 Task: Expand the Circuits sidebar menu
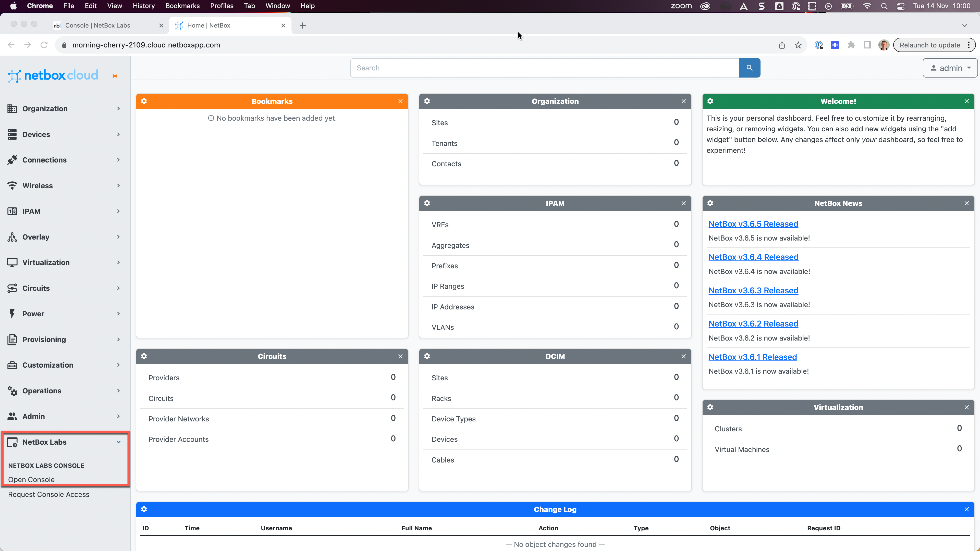pos(65,288)
